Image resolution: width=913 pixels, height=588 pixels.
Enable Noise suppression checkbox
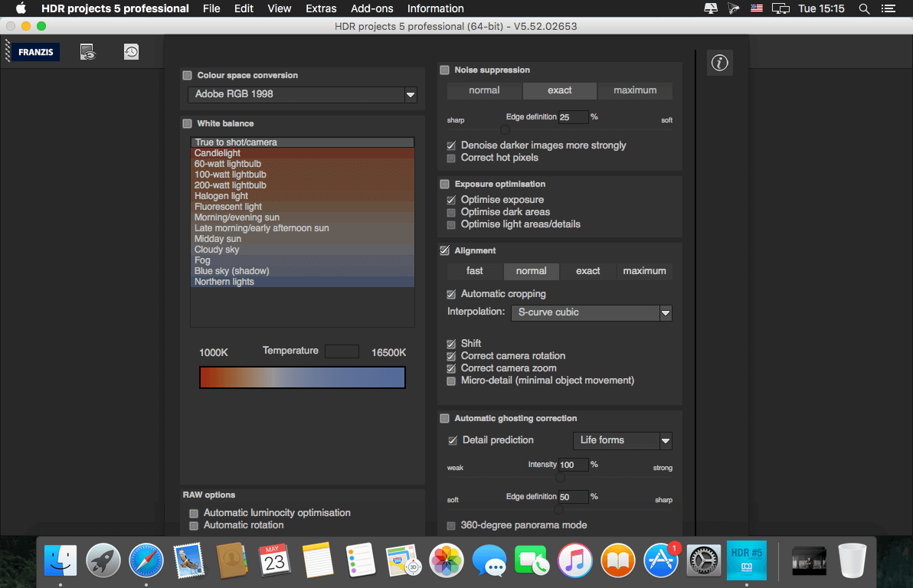(445, 70)
